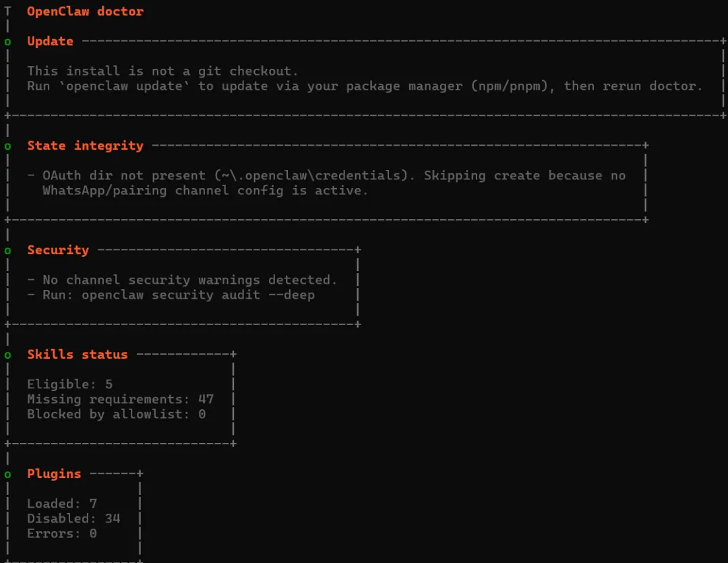
Task: Click the green marker beside Update
Action: point(7,42)
